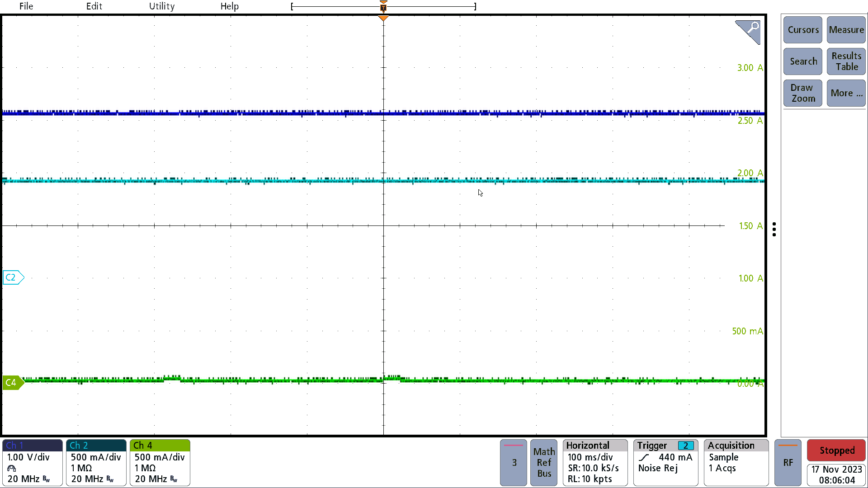Click the Measure button

click(x=846, y=30)
